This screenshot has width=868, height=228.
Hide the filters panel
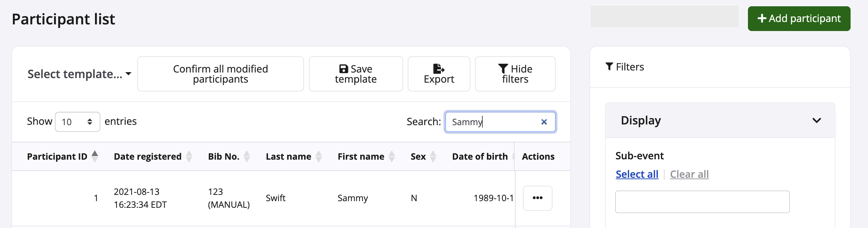515,74
